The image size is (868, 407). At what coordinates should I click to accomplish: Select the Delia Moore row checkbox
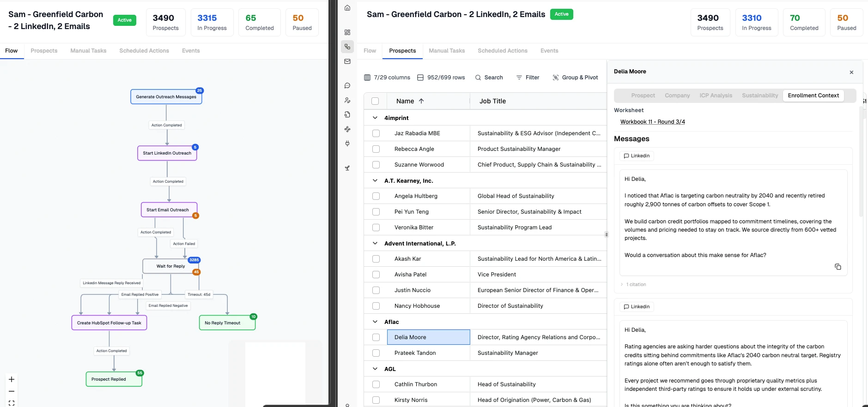[x=376, y=337]
